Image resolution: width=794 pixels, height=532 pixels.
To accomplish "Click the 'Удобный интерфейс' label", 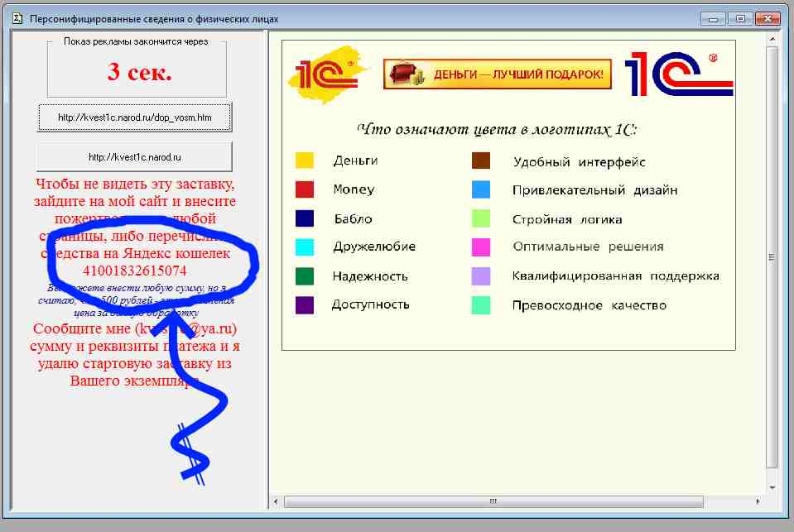I will tap(580, 162).
